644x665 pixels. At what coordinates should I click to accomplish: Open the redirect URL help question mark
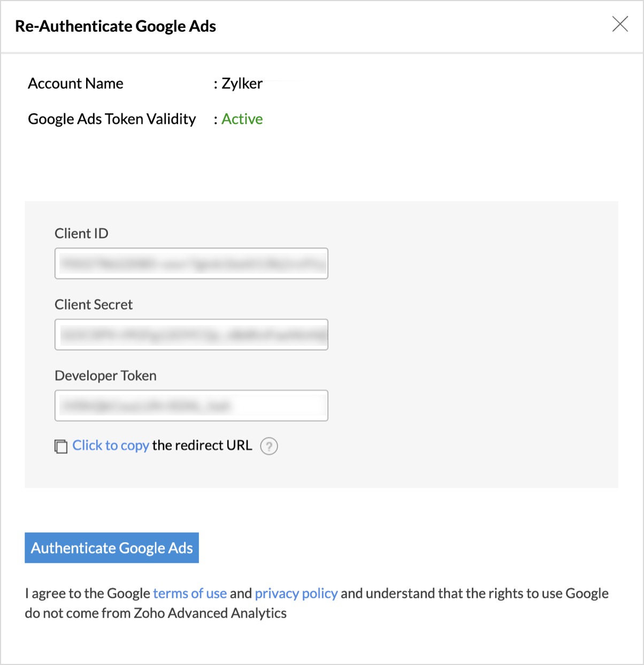[x=269, y=446]
